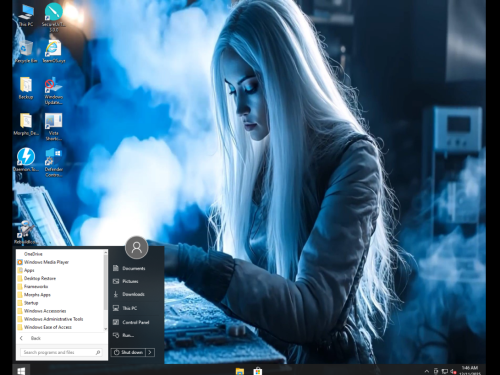This screenshot has width=500, height=375.
Task: Open the Run... dialog from Start menu
Action: pos(129,335)
